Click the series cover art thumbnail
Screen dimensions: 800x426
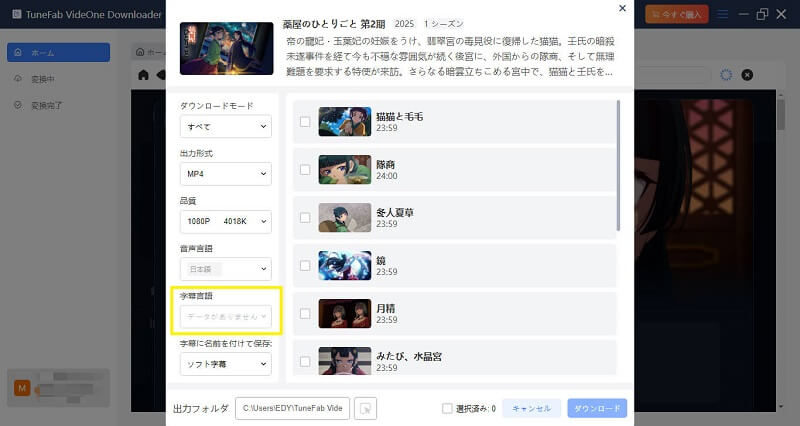click(x=227, y=48)
